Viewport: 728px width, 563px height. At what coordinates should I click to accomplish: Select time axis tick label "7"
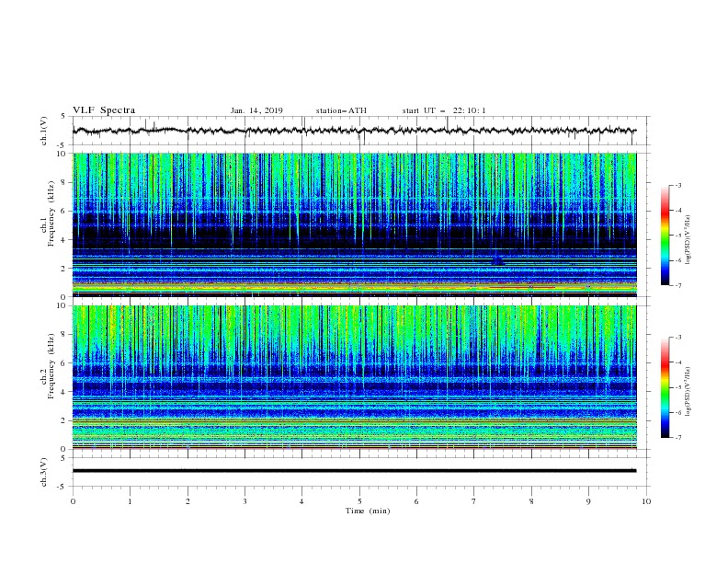pyautogui.click(x=474, y=501)
